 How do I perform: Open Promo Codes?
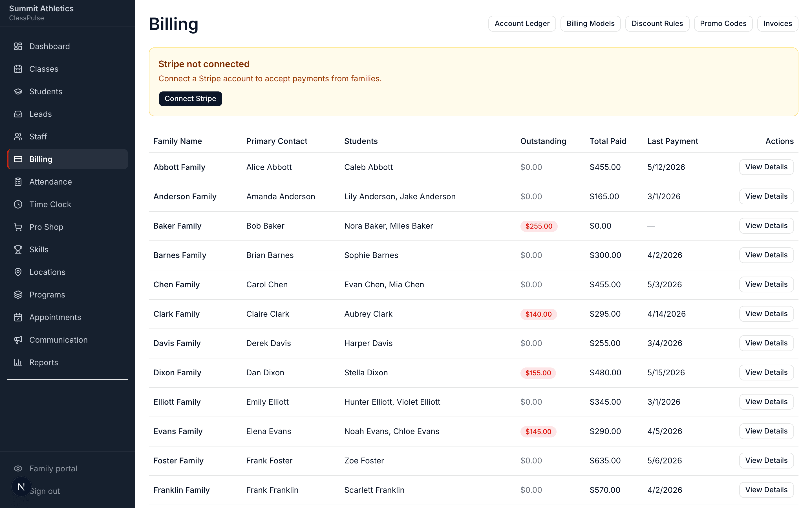click(x=723, y=23)
